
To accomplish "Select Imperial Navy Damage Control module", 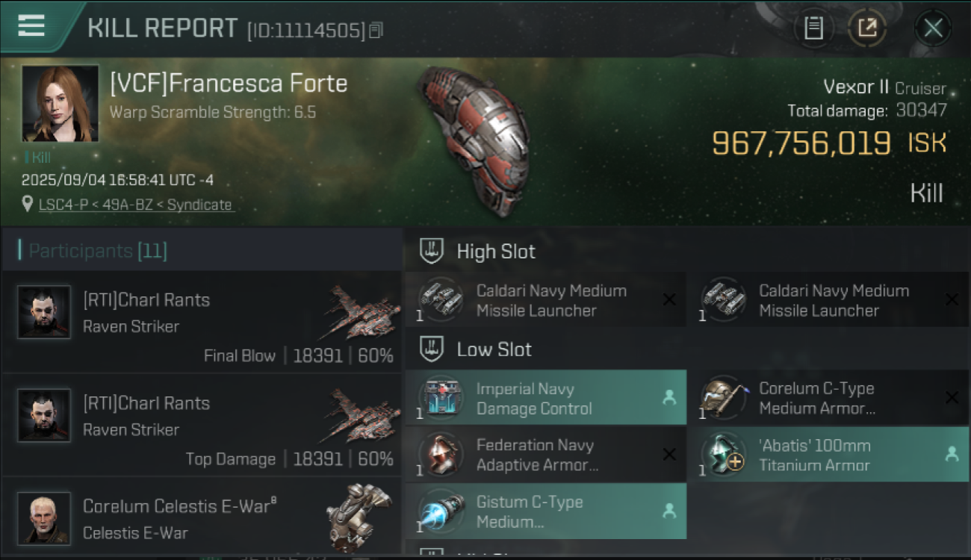I will (x=545, y=398).
